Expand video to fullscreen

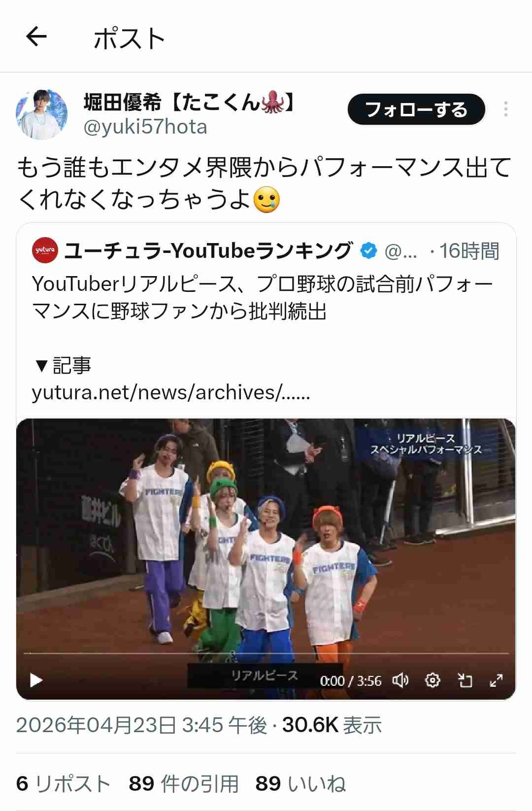[496, 680]
